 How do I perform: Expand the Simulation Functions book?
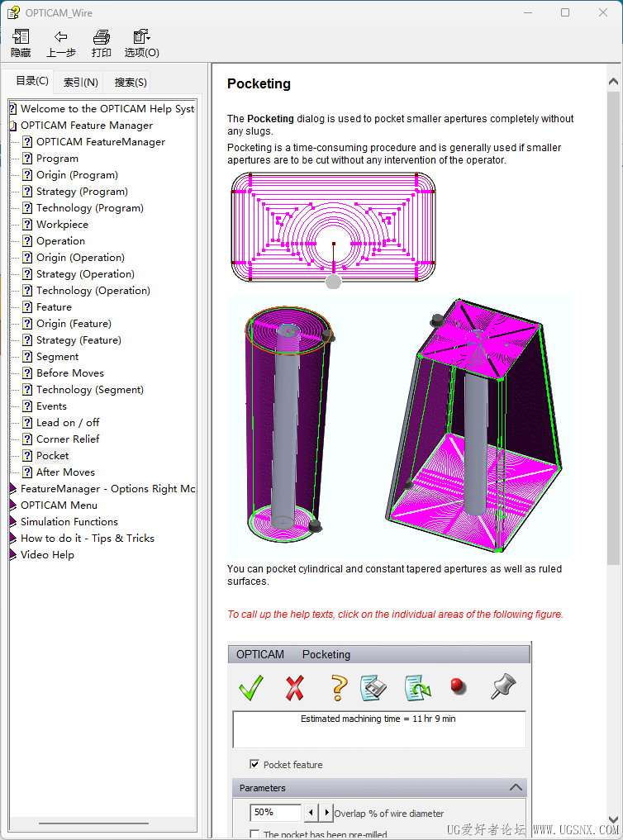(x=13, y=522)
